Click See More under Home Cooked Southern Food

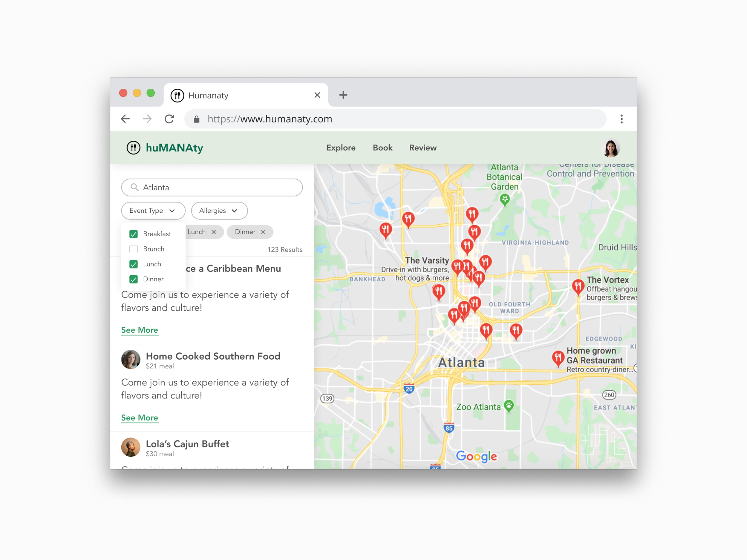(x=140, y=418)
